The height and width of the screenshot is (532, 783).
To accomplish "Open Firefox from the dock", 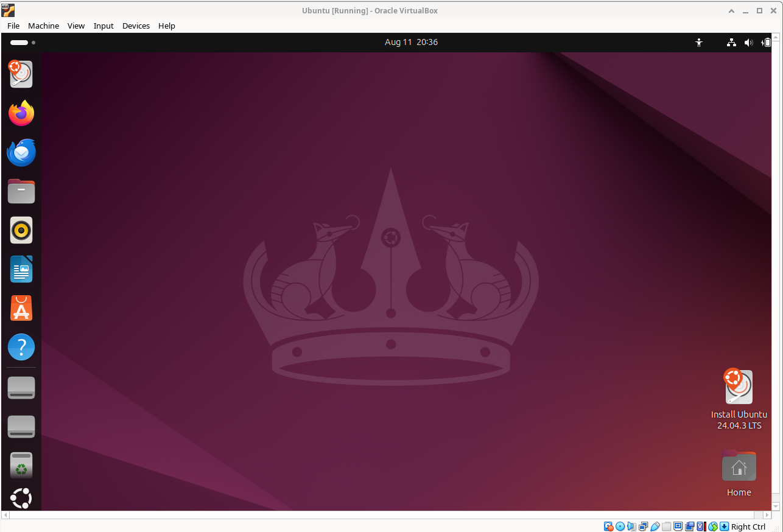I will (21, 113).
